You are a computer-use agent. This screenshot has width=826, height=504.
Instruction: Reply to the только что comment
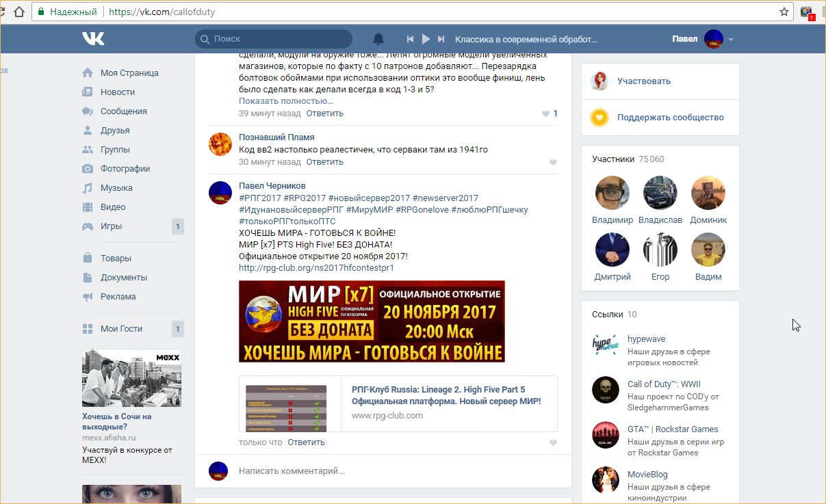307,442
